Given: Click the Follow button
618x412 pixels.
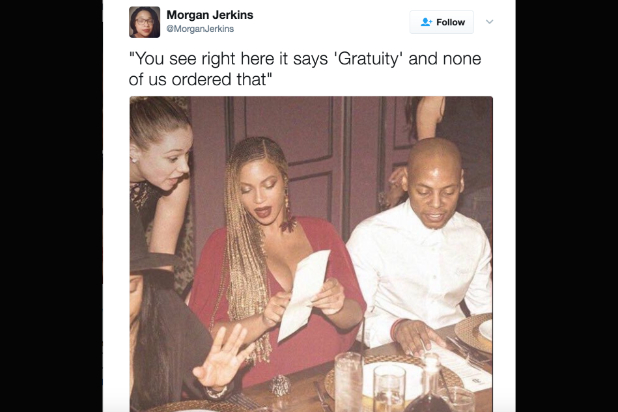Looking at the screenshot, I should (x=441, y=22).
